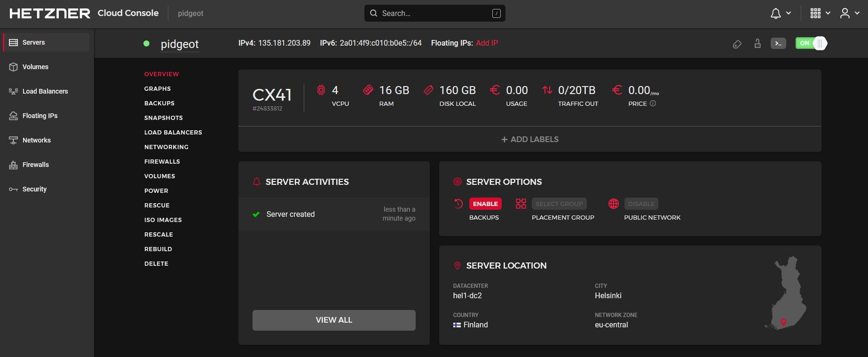Open the user account icon
This screenshot has height=357, width=868.
click(845, 13)
